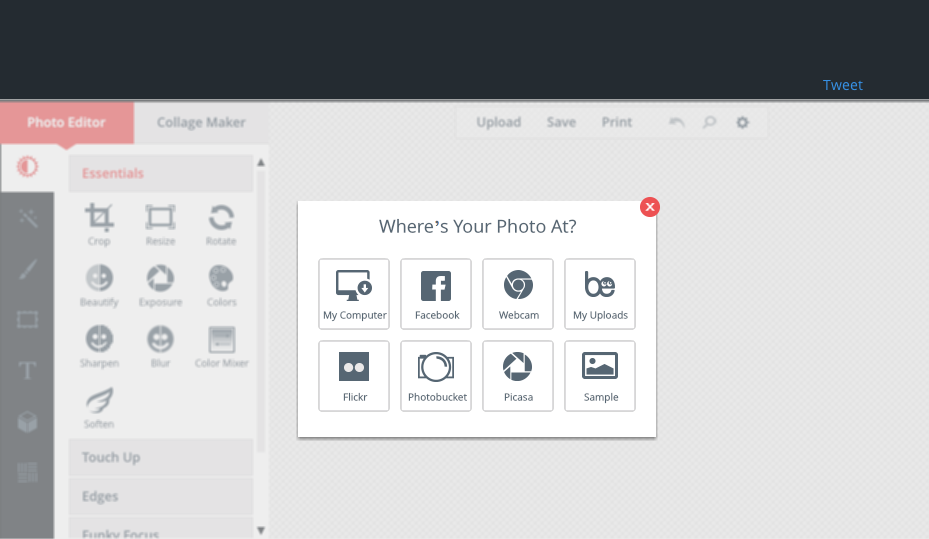This screenshot has height=539, width=929.
Task: Open the basic edits sidebar icon
Action: pyautogui.click(x=27, y=167)
